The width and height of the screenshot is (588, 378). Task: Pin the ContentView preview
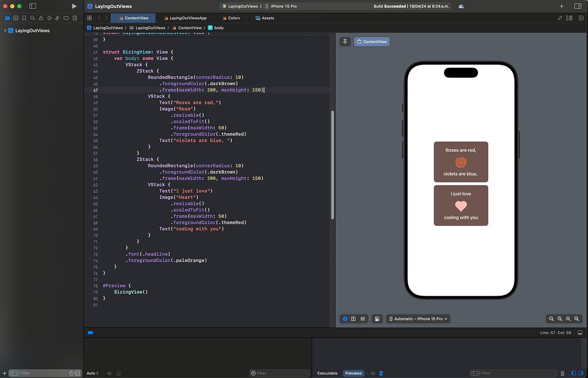pyautogui.click(x=345, y=42)
